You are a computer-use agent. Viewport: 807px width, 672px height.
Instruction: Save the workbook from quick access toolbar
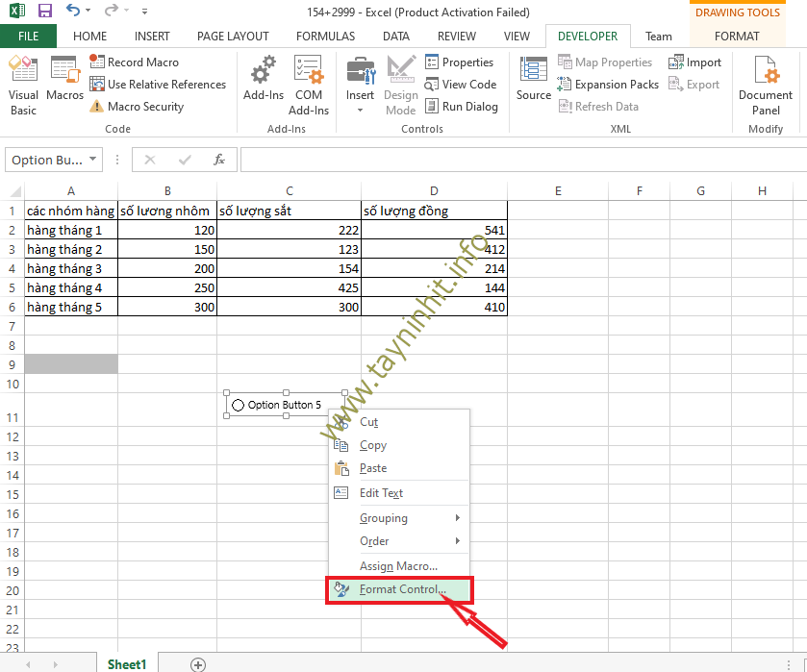(44, 12)
